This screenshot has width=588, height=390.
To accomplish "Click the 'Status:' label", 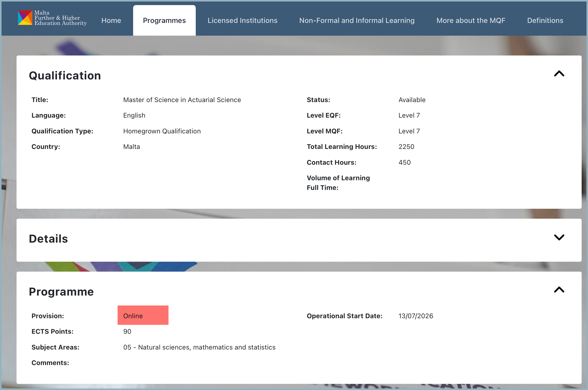I will point(318,100).
